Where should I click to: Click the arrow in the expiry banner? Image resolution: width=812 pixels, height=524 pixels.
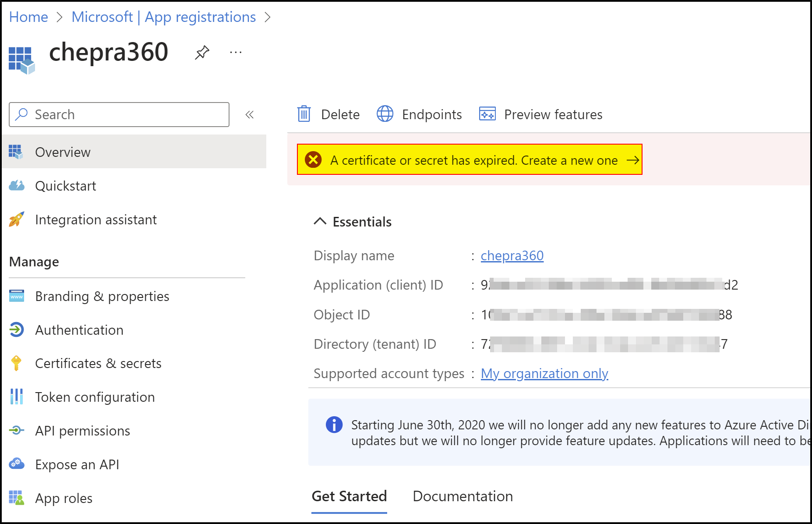click(632, 160)
